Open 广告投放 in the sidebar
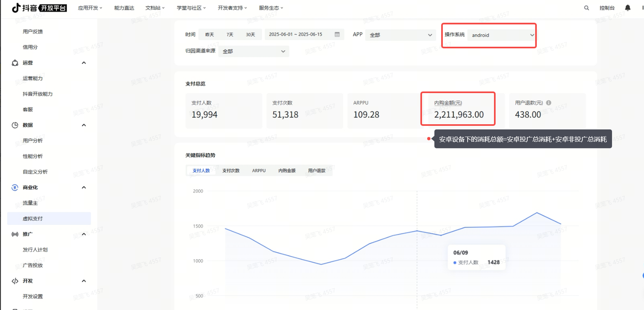 tap(33, 265)
